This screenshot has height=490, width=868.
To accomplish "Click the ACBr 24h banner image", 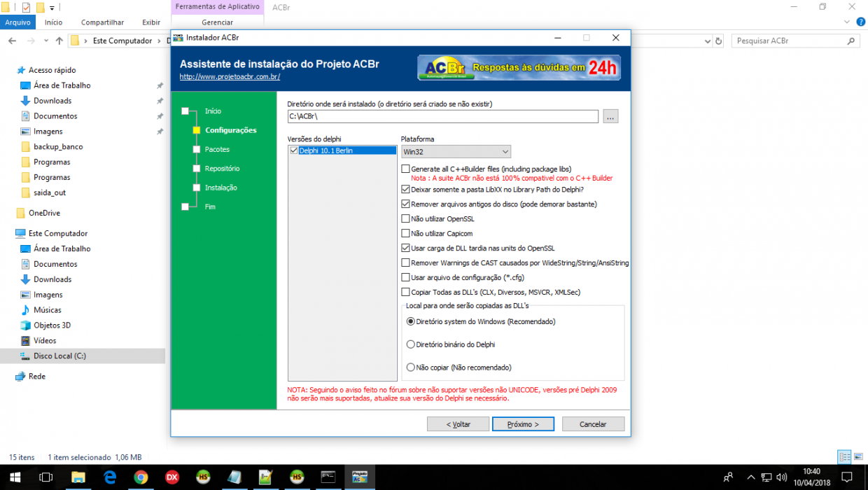I will pos(519,68).
